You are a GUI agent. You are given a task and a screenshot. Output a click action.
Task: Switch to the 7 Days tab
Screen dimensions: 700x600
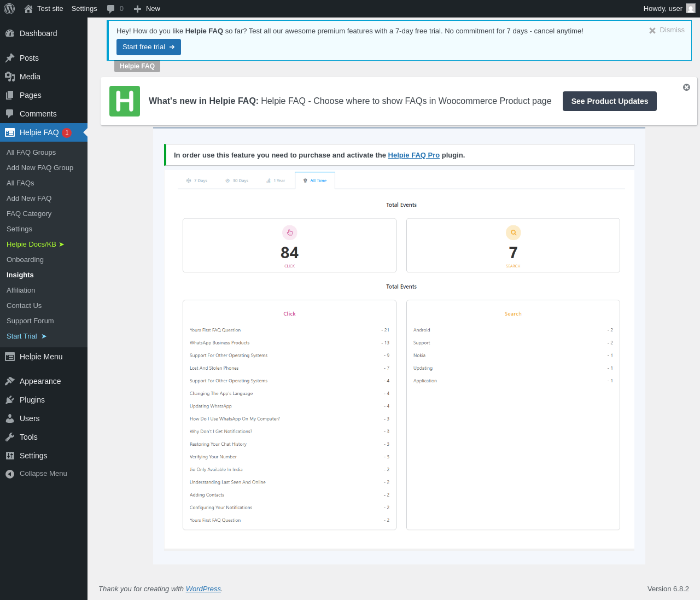(197, 180)
